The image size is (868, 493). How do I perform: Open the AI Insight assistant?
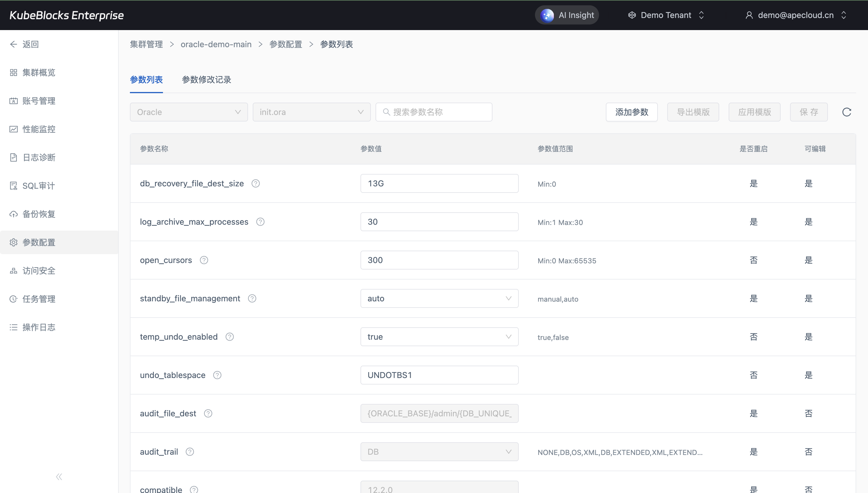pyautogui.click(x=567, y=15)
